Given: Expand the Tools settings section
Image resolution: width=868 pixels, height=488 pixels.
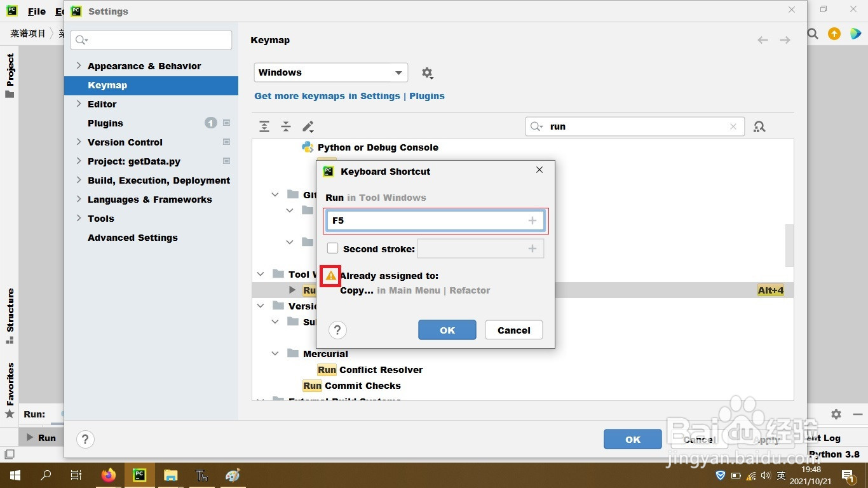Looking at the screenshot, I should pyautogui.click(x=79, y=218).
